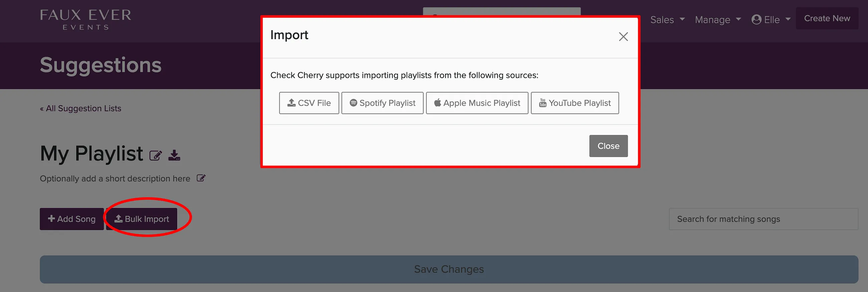Viewport: 868px width, 292px height.
Task: Click edit icon next to My Playlist
Action: tap(156, 155)
